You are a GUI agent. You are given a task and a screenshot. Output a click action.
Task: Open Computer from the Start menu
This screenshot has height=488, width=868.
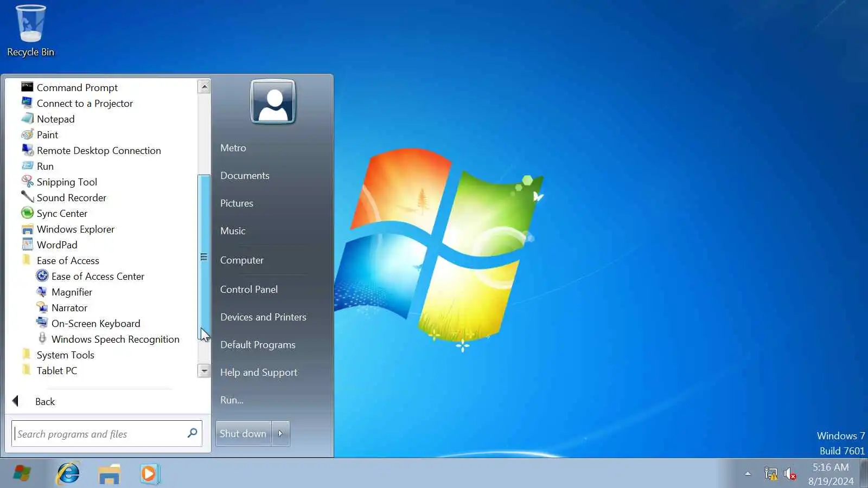[x=242, y=260]
